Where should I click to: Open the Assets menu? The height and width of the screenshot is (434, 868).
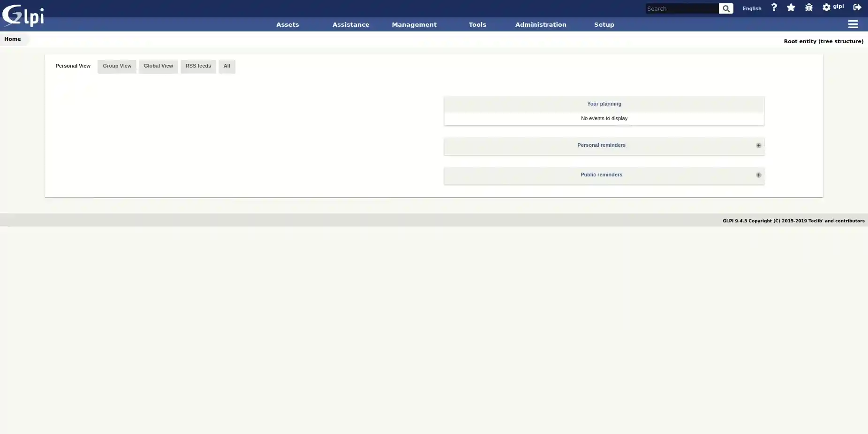pyautogui.click(x=287, y=24)
